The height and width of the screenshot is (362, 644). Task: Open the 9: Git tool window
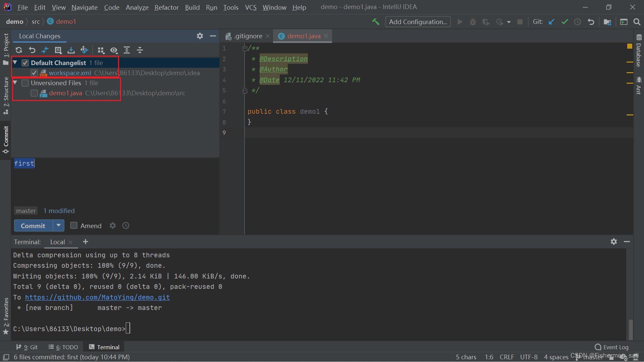[x=27, y=347]
